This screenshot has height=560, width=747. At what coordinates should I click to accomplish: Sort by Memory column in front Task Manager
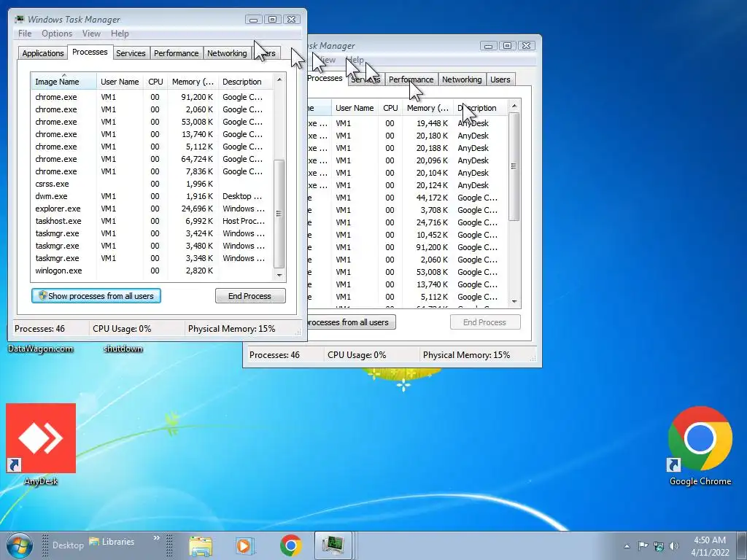pyautogui.click(x=193, y=82)
